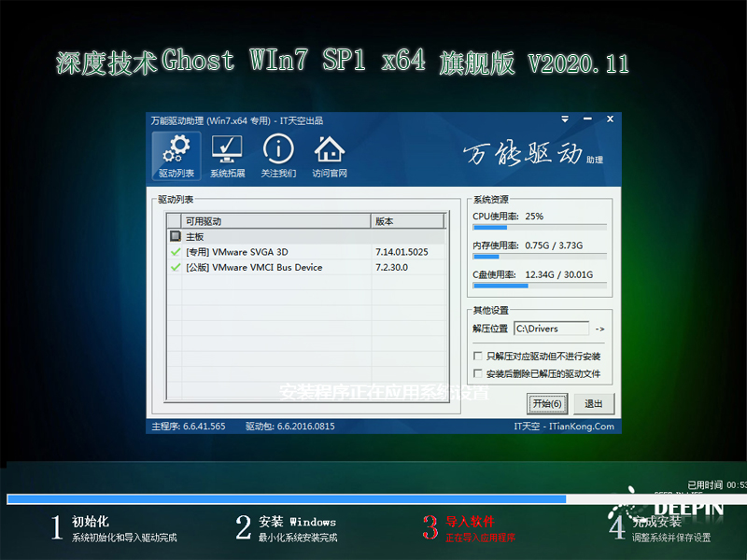
Task: Click step 3 导入软件 label
Action: tap(471, 522)
